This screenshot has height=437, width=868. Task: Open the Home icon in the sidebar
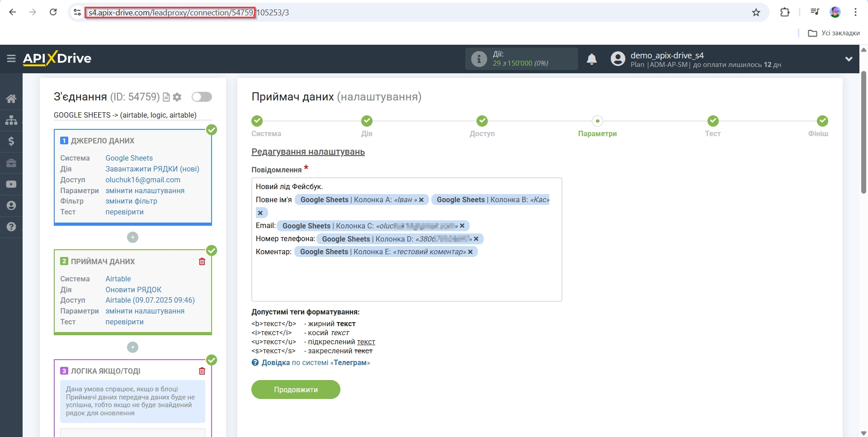tap(11, 99)
